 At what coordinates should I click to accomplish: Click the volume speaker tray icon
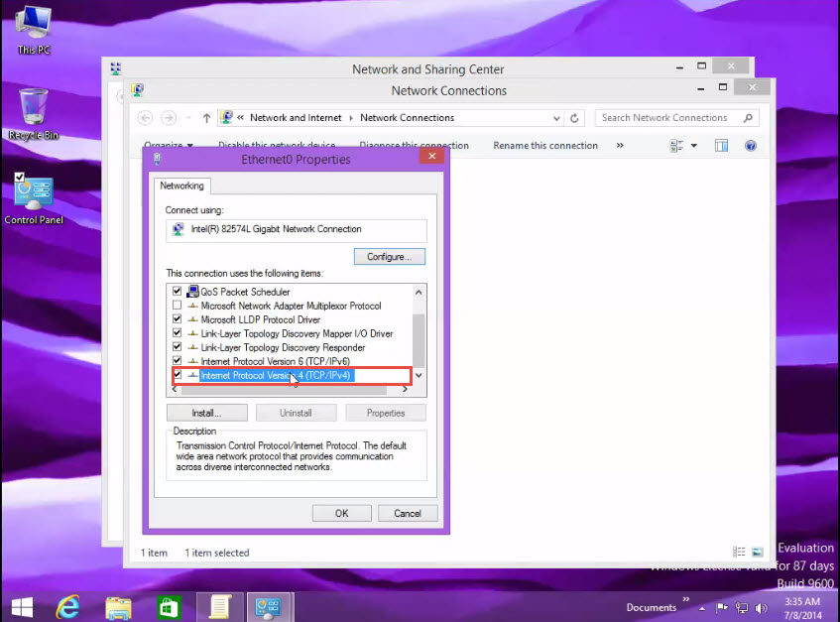click(x=761, y=607)
